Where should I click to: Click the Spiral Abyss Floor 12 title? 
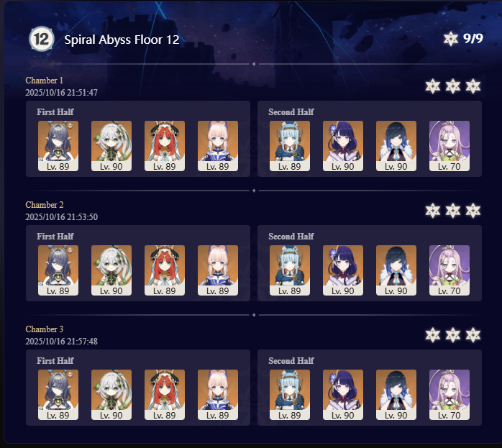[x=122, y=40]
